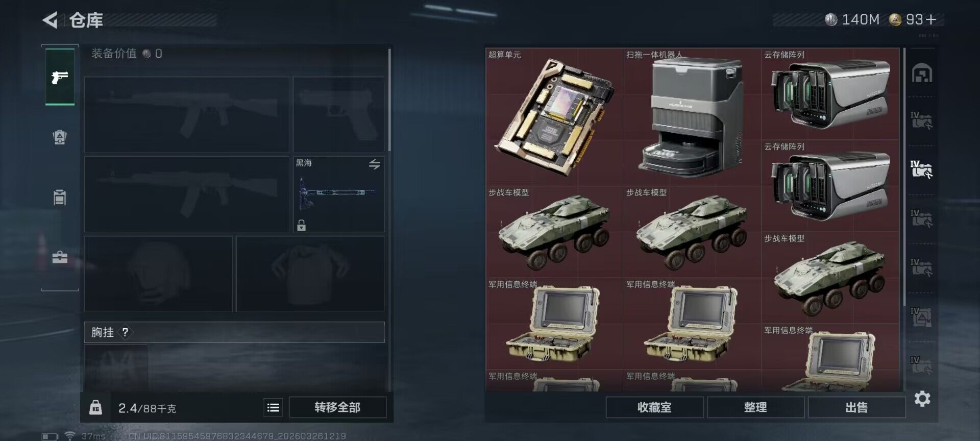Open the safe box briefcase icon in sidebar

60,257
